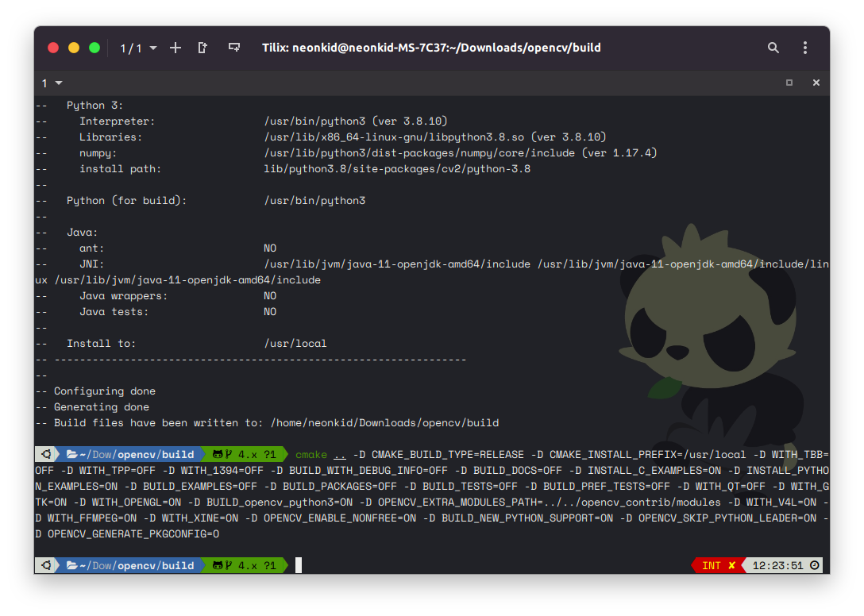Click the 'JNI:' label
This screenshot has height=616, width=864.
coord(91,264)
